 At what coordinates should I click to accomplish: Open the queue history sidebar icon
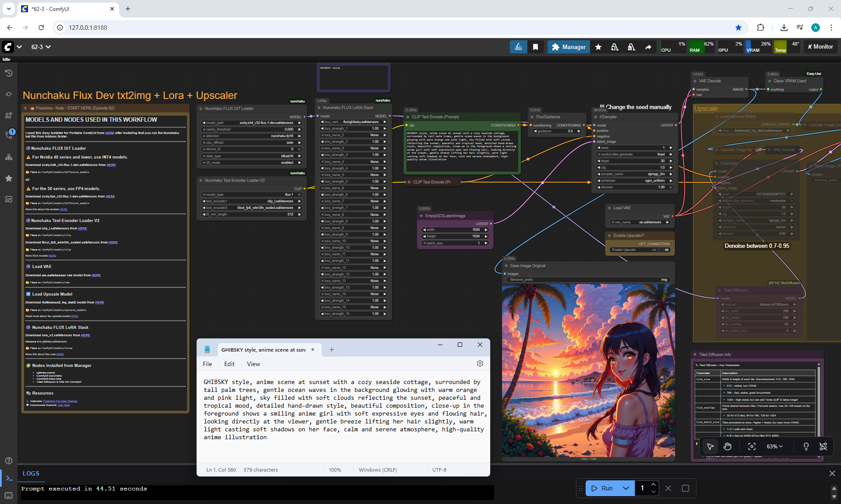tap(9, 73)
